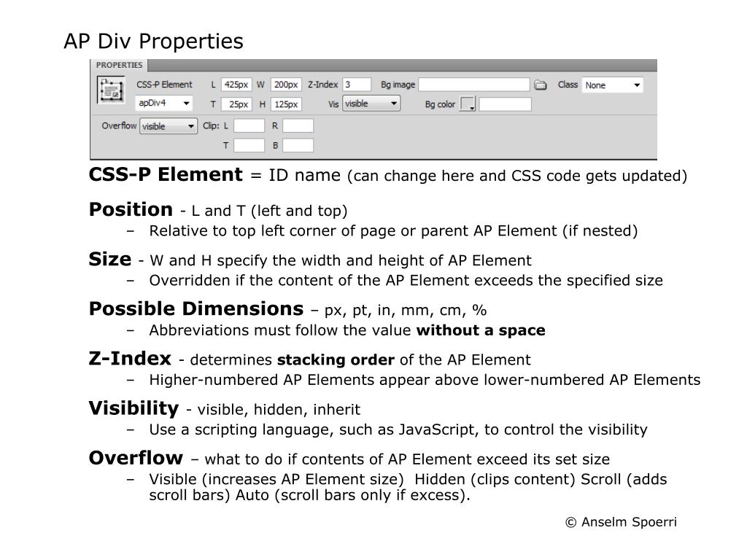This screenshot has width=747, height=560.
Task: Open the Class None dropdown
Action: coord(612,85)
